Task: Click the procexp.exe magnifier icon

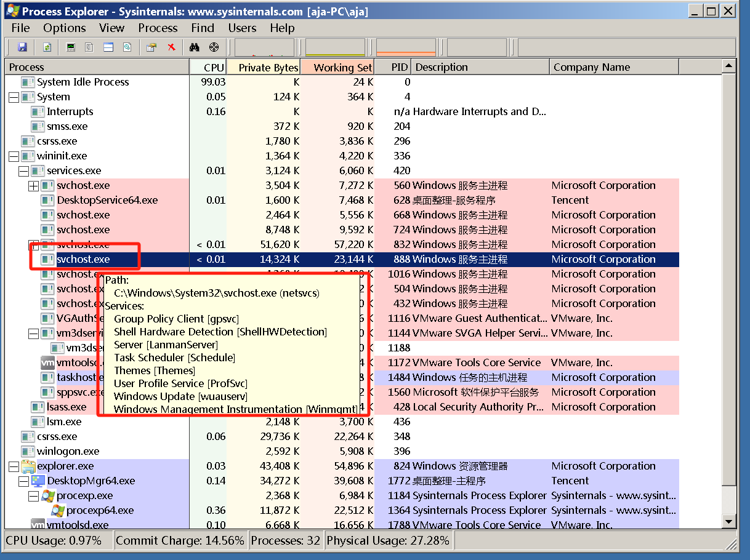Action: [48, 495]
